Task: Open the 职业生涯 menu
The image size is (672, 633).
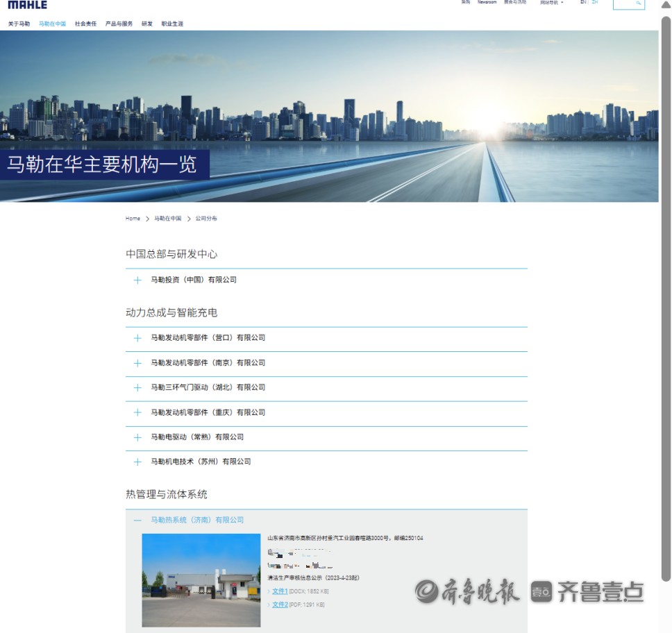Action: pyautogui.click(x=172, y=24)
